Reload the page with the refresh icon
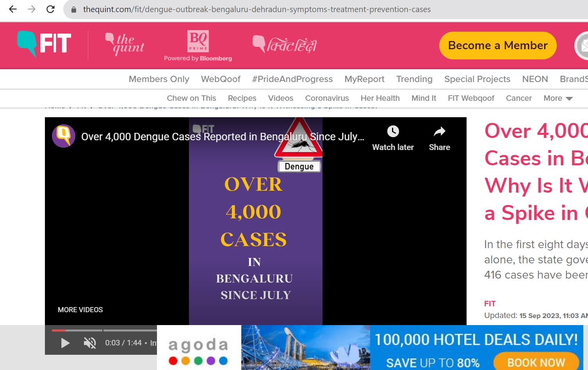The width and height of the screenshot is (588, 370). 50,9
